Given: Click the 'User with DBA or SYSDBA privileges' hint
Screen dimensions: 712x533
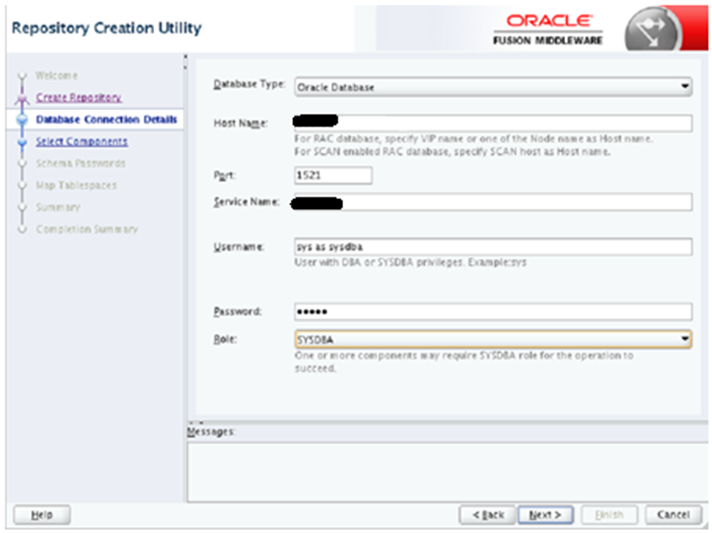Looking at the screenshot, I should click(x=410, y=262).
